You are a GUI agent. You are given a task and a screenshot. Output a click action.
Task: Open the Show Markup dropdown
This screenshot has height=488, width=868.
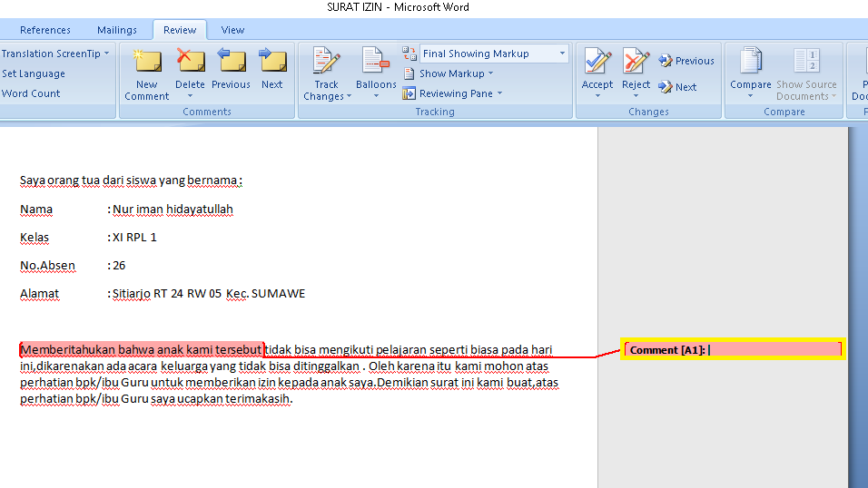[456, 73]
